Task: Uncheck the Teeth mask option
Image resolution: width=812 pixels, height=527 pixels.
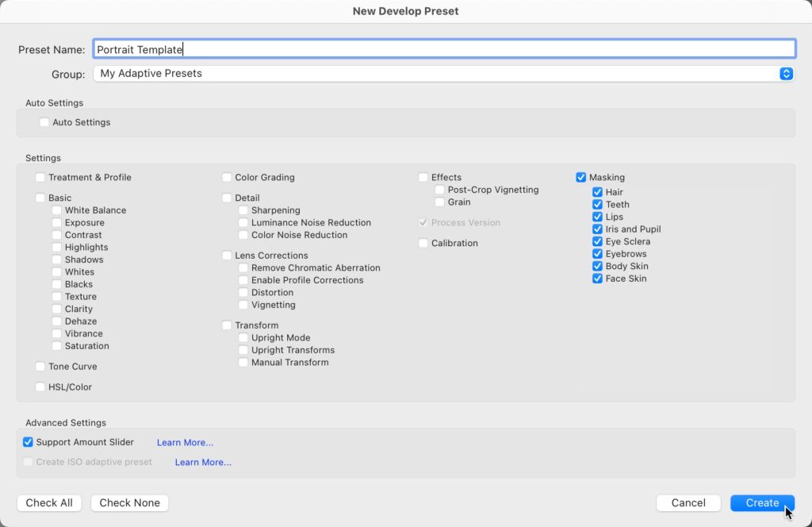Action: click(x=598, y=205)
